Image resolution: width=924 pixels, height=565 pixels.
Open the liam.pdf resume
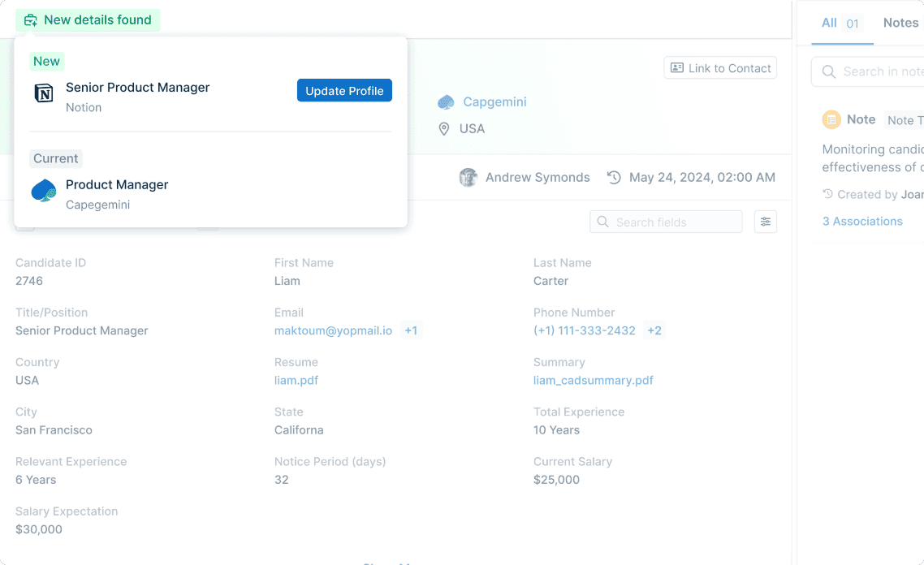[296, 381]
